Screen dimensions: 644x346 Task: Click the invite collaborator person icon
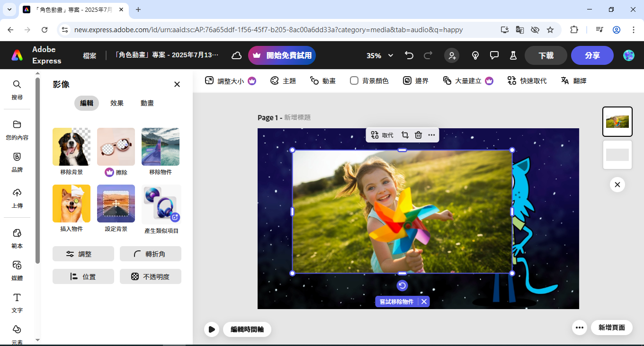[x=452, y=55]
